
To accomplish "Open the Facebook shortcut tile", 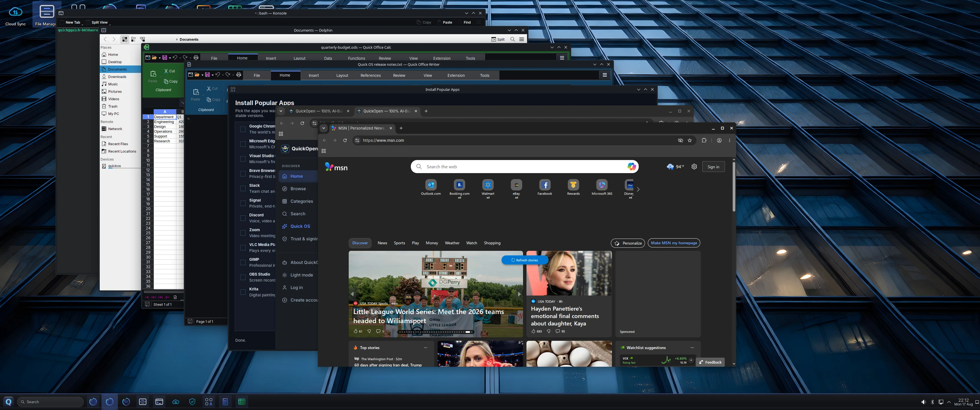I will coord(544,188).
